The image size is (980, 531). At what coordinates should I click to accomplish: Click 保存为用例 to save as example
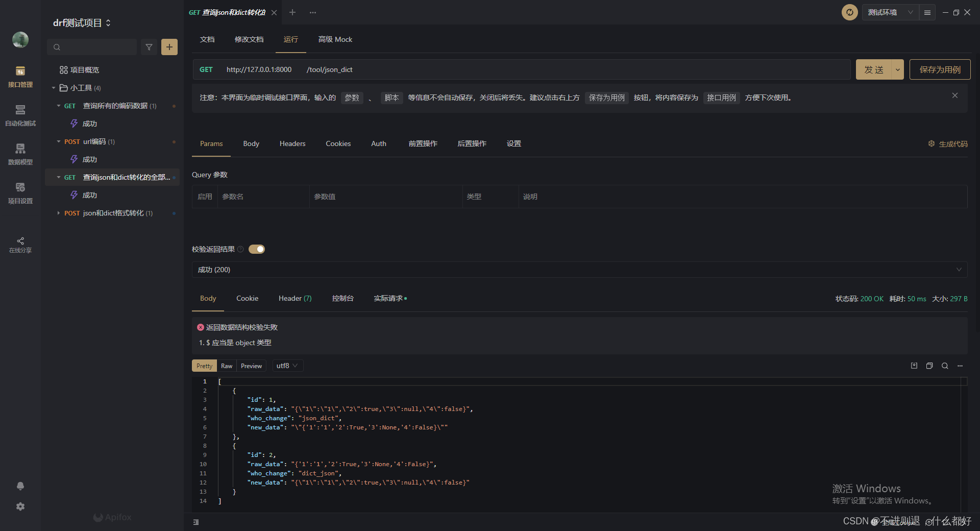939,69
